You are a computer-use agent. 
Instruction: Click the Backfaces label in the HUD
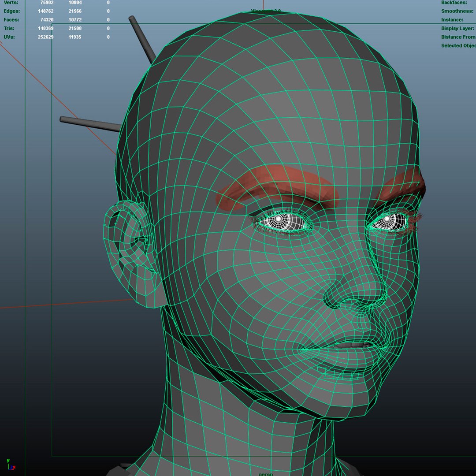pyautogui.click(x=454, y=3)
